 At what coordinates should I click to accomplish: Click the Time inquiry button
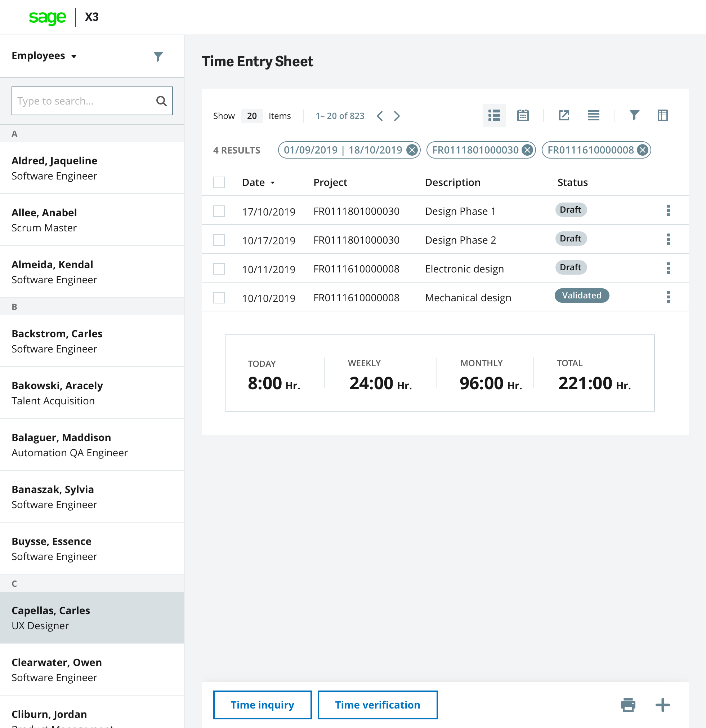[262, 705]
